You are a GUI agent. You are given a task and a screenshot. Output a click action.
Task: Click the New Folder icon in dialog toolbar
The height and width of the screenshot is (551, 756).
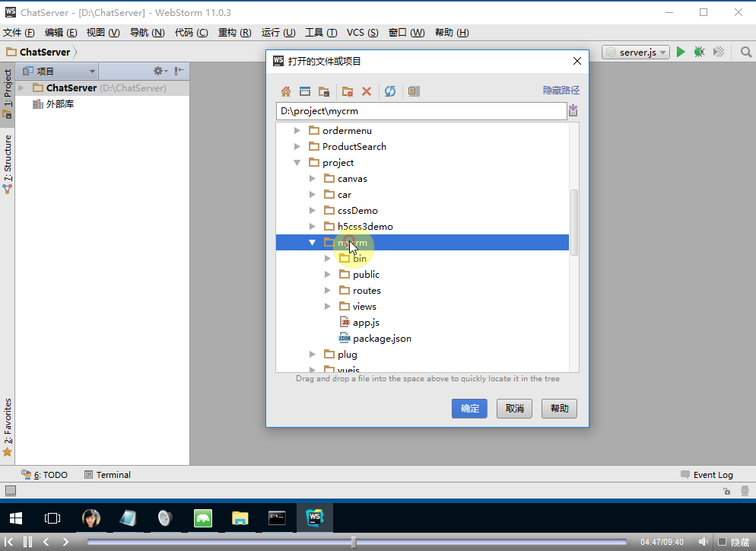(x=348, y=91)
